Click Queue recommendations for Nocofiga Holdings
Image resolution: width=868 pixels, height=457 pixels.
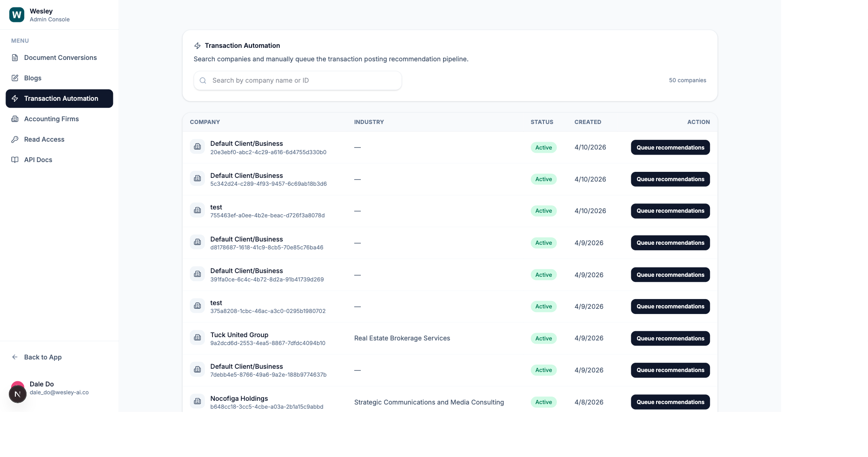pos(670,402)
